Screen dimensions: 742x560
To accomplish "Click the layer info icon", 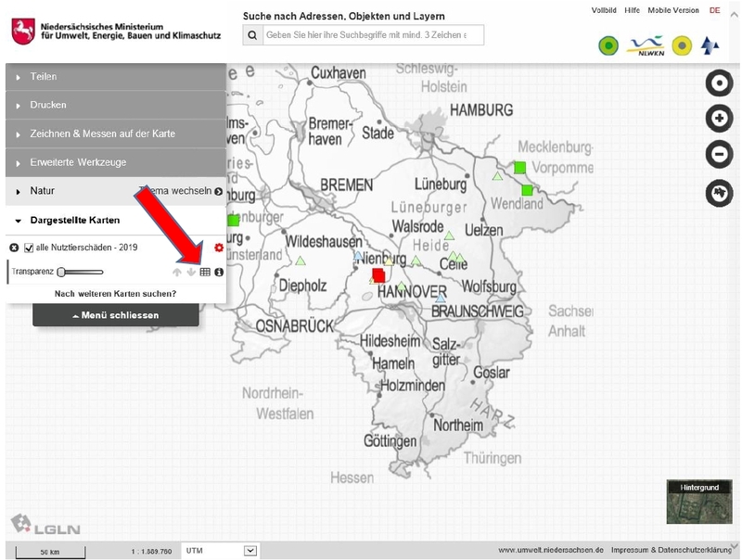I will (x=219, y=272).
